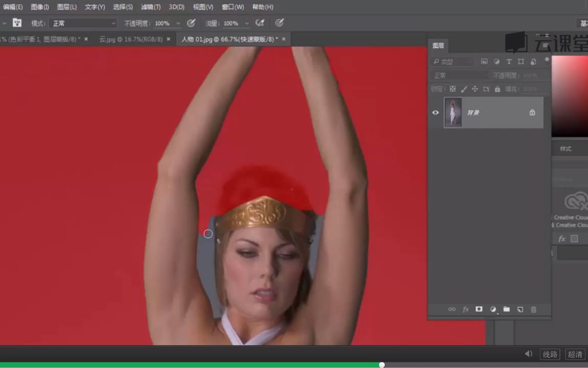The height and width of the screenshot is (368, 588).
Task: Open layer blend mode 正常 dropdown
Action: coord(460,75)
